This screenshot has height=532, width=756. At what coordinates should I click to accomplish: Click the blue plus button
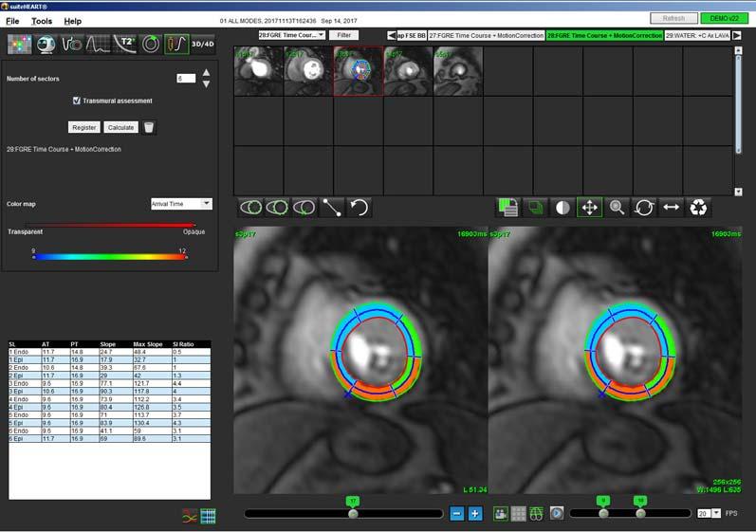[475, 514]
